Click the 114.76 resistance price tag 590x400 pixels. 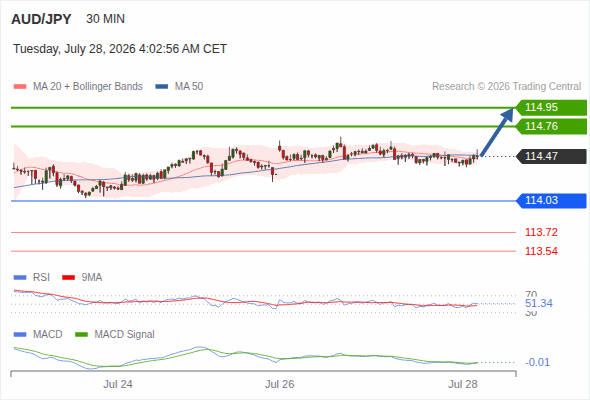pos(551,126)
